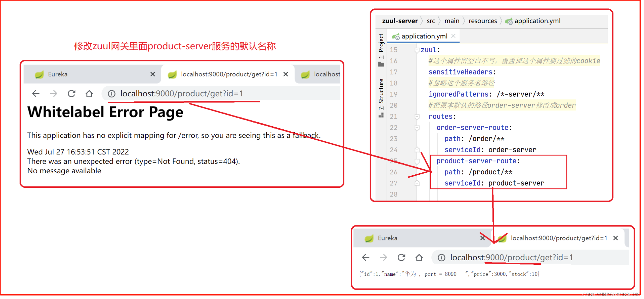The image size is (644, 299).
Task: Collapse order-server-route fold marker
Action: [417, 128]
